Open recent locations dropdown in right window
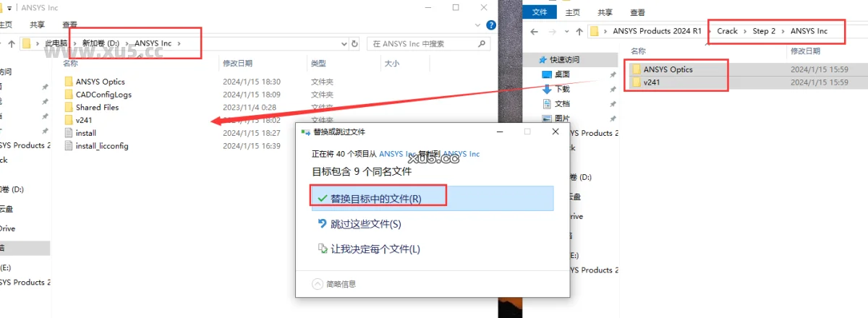The image size is (868, 318). pos(566,32)
